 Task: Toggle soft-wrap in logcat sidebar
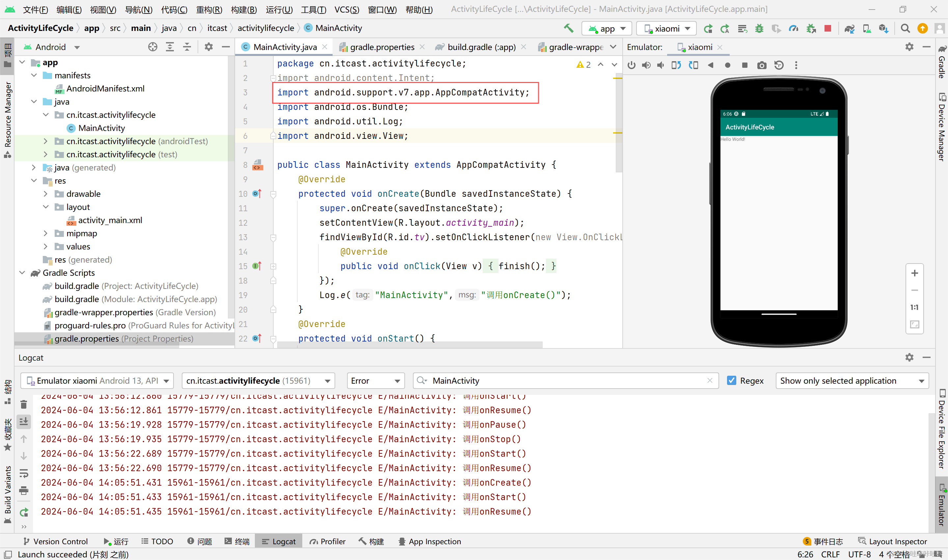pyautogui.click(x=24, y=473)
